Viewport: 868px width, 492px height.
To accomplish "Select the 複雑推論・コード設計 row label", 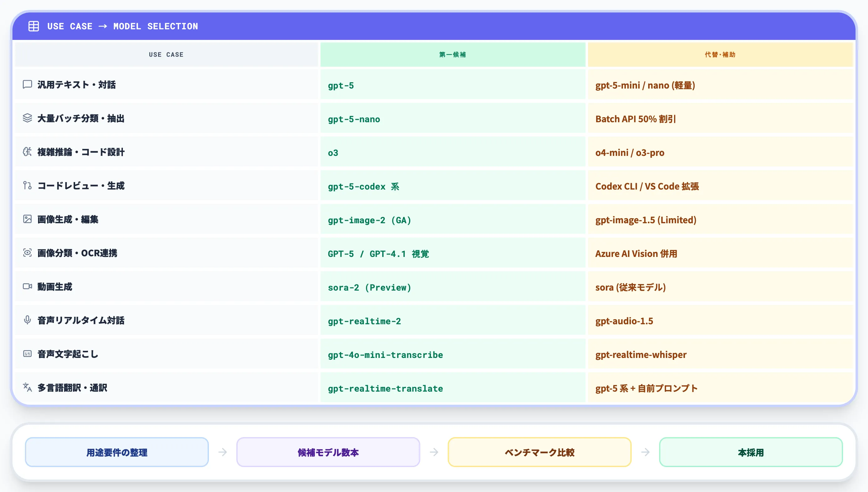I will tap(81, 152).
